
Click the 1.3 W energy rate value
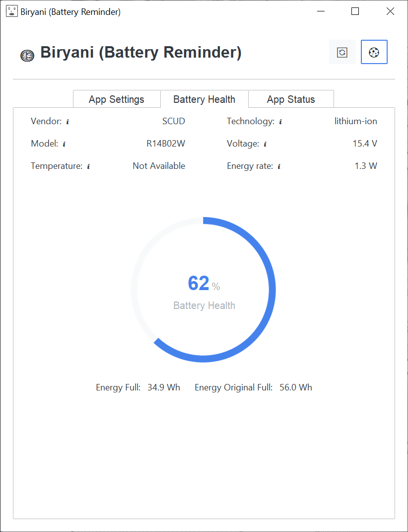point(366,166)
